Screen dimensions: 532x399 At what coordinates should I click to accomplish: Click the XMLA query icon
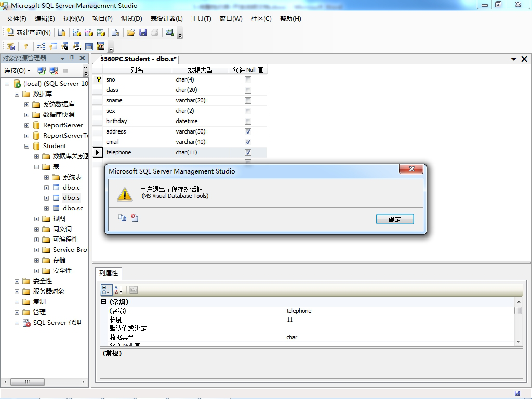tap(101, 33)
